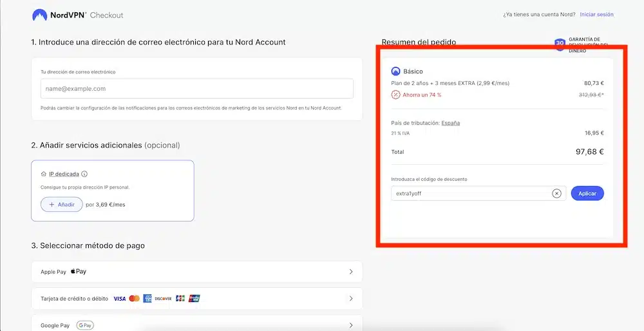Click the IVA amount 16,95 €
This screenshot has width=644, height=331.
594,133
